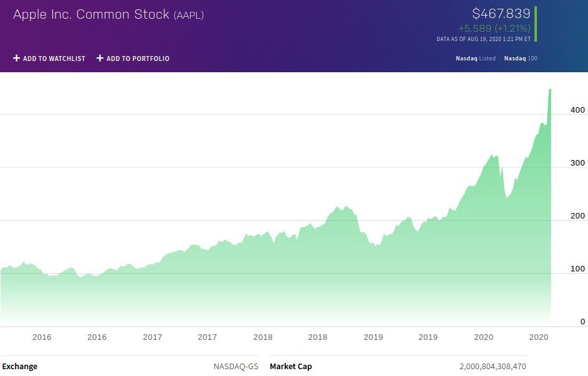This screenshot has height=376, width=588.
Task: Click the ADD TO WATCHLIST label
Action: click(x=54, y=59)
